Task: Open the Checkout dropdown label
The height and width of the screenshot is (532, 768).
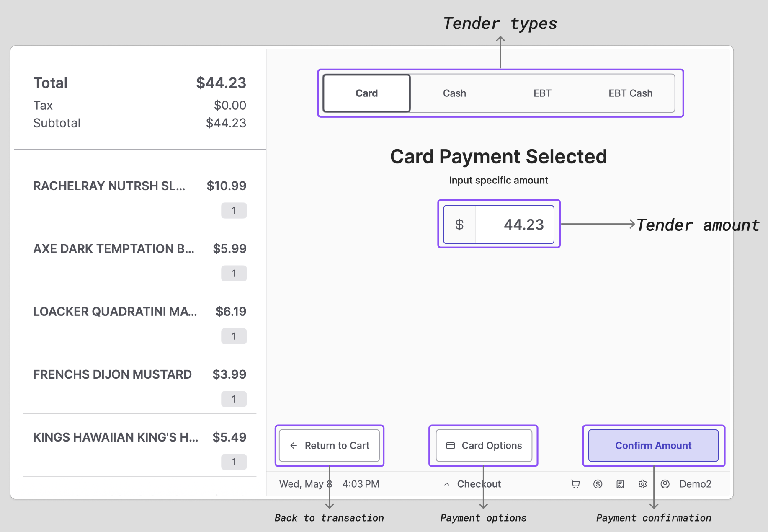Action: click(x=479, y=484)
